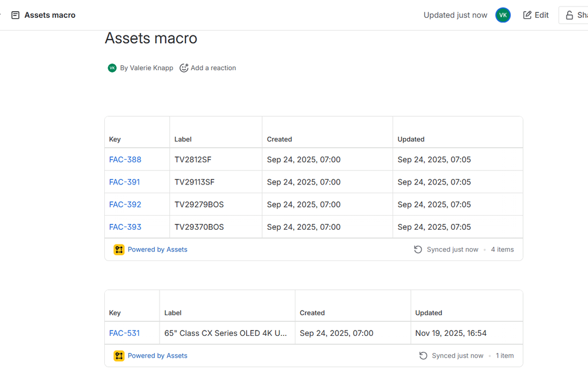Image resolution: width=588 pixels, height=373 pixels.
Task: Open asset FAC-388
Action: click(x=125, y=160)
